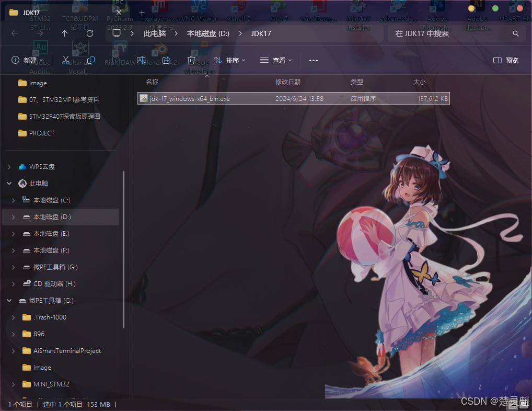The image size is (532, 411).
Task: Click JDK17 in the address breadcrumb
Action: click(x=261, y=33)
